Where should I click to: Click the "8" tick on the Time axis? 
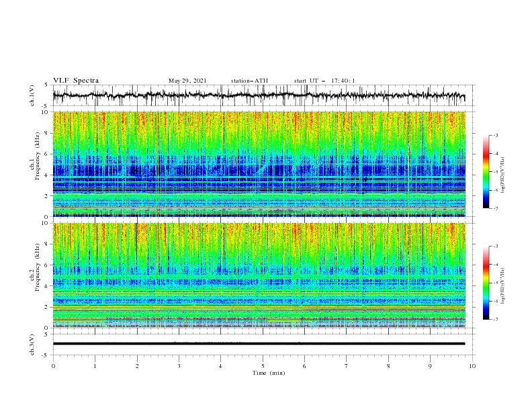(388, 366)
